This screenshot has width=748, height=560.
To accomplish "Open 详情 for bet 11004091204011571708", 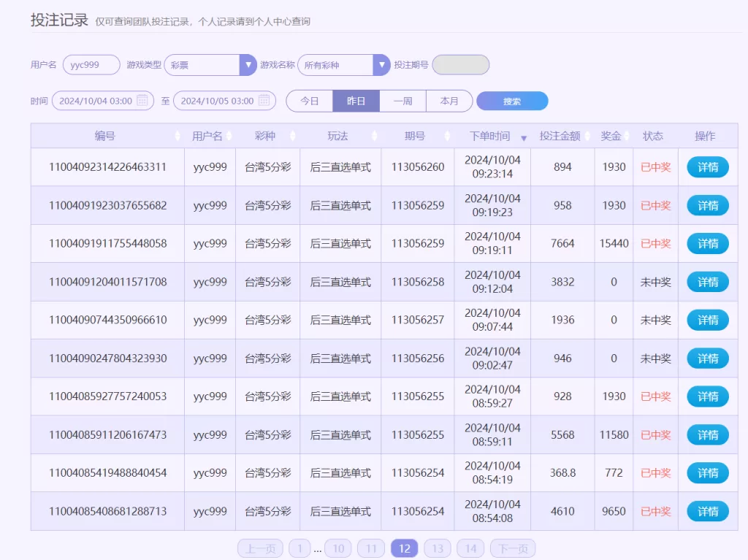I will tap(707, 282).
